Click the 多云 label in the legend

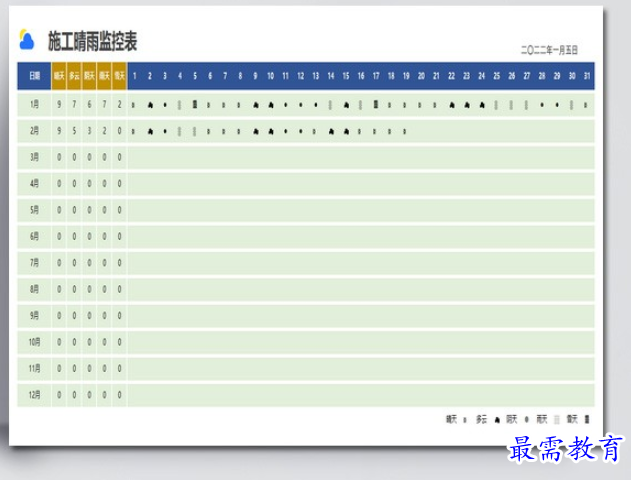click(x=482, y=419)
